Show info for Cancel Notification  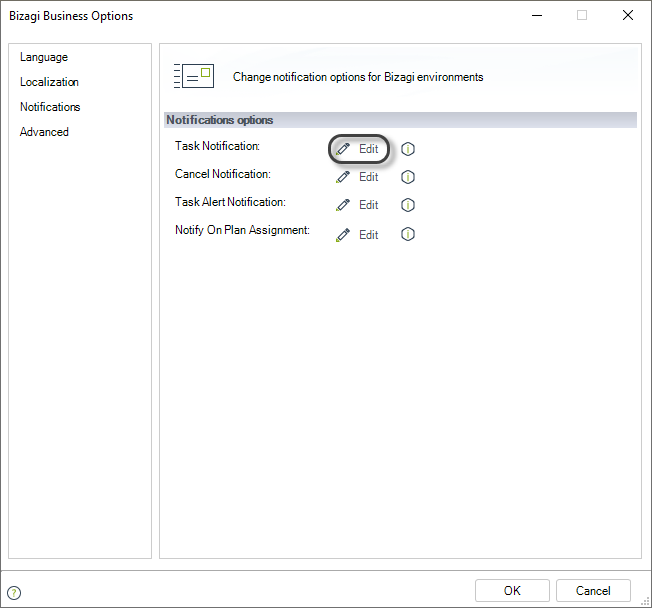click(408, 177)
